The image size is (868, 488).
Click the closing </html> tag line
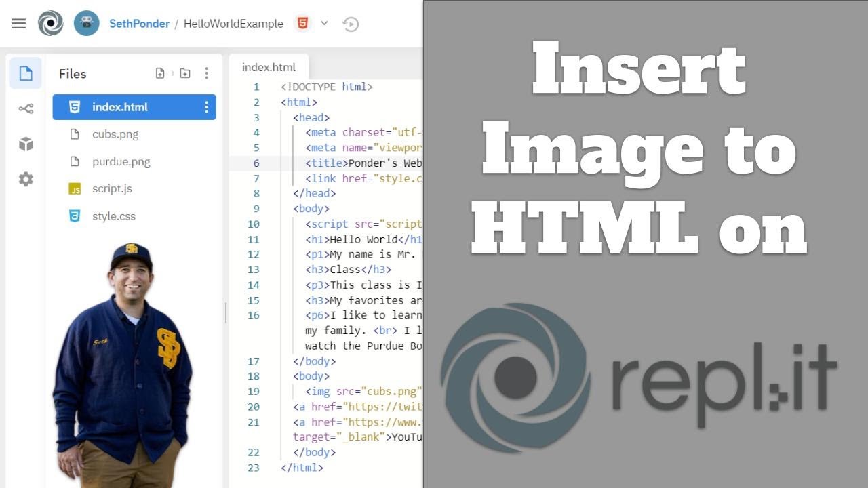(302, 467)
